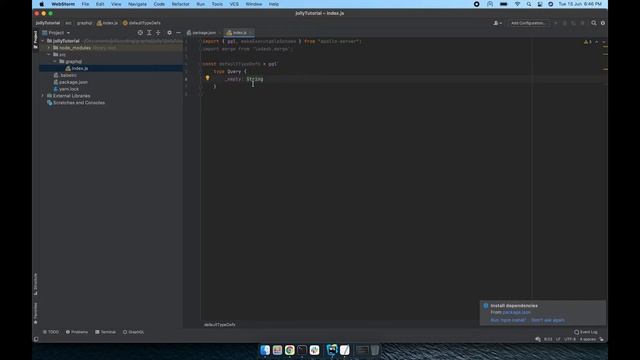Collapse the src folder
640x360 pixels.
coord(49,55)
